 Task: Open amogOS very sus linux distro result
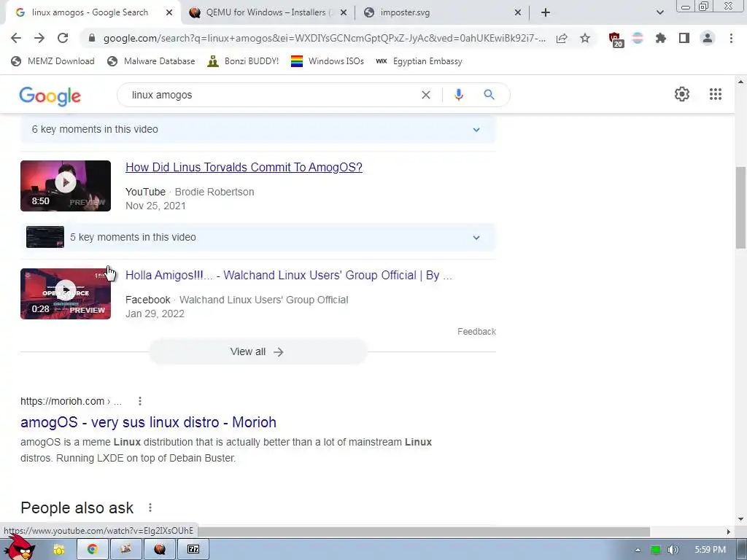click(148, 422)
